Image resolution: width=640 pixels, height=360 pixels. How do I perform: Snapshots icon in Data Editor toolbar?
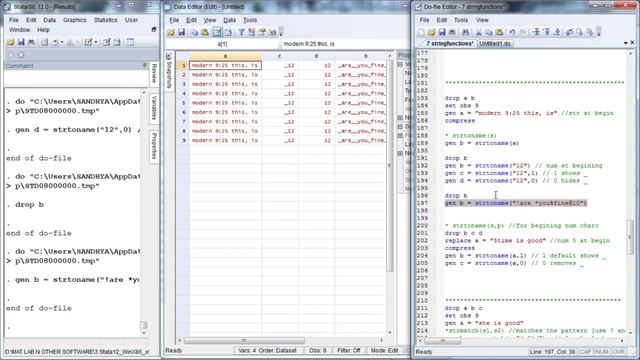pos(272,32)
